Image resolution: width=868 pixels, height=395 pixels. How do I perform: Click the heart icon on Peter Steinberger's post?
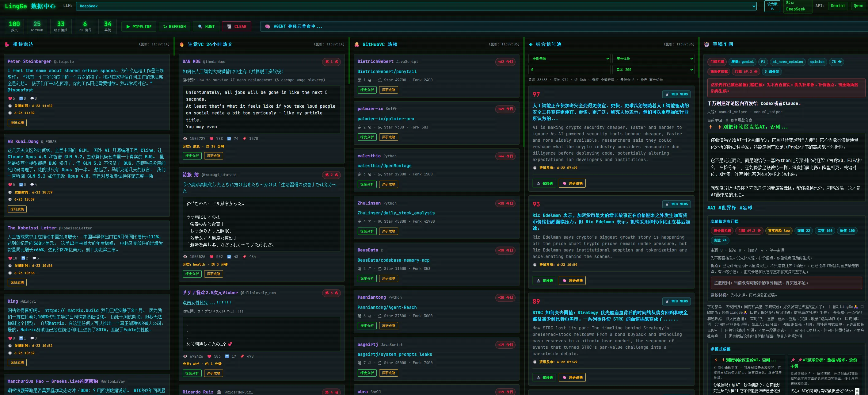click(x=10, y=98)
